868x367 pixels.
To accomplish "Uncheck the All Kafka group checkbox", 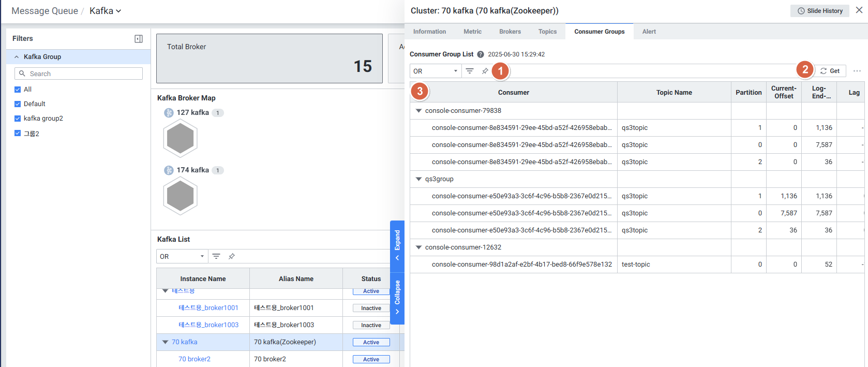I will (x=18, y=90).
